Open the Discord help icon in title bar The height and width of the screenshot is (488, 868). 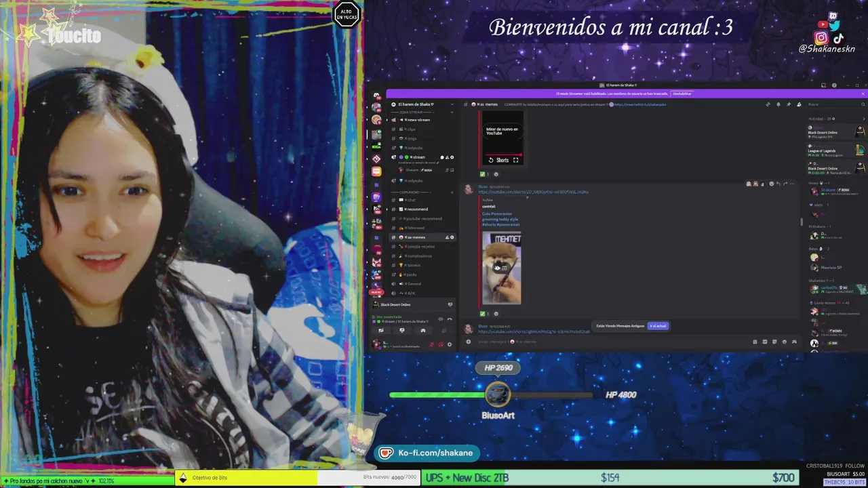[x=834, y=85]
